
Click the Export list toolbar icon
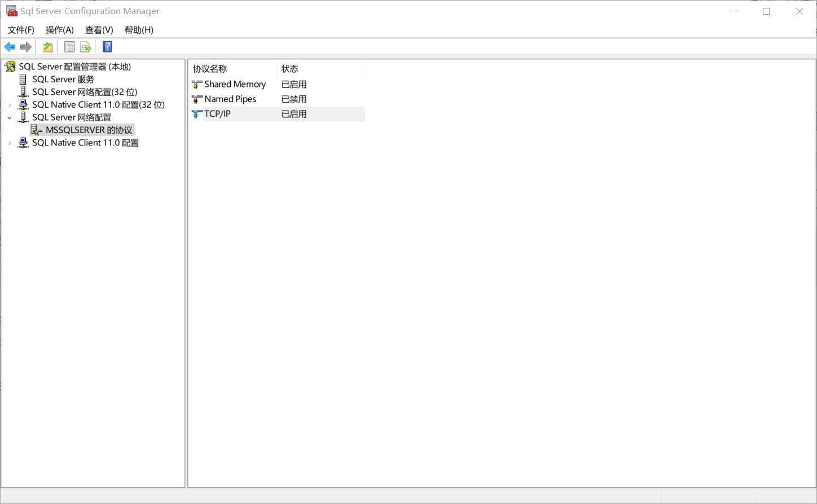click(86, 47)
